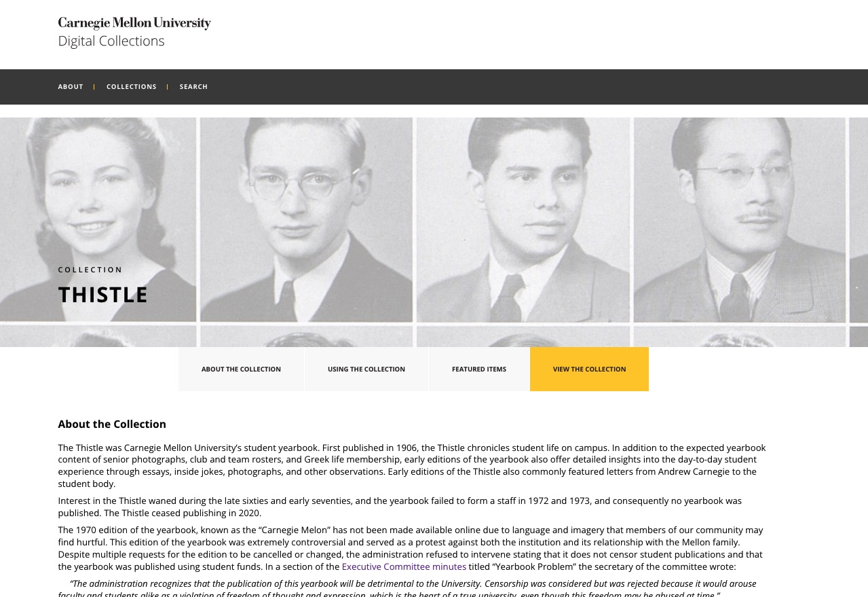
Task: Click the paragraph starting "Interest in the Thistle waned"
Action: click(400, 507)
